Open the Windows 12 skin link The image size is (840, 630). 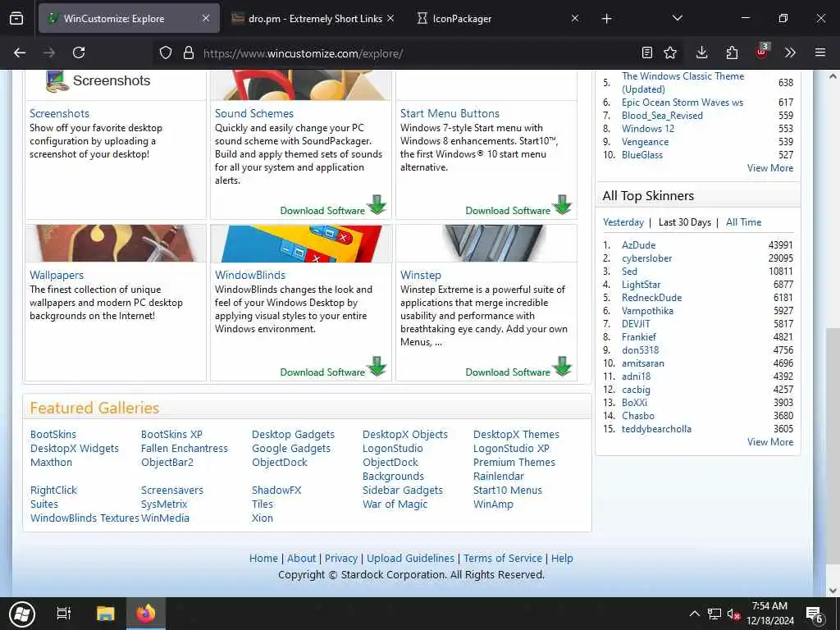click(x=648, y=129)
